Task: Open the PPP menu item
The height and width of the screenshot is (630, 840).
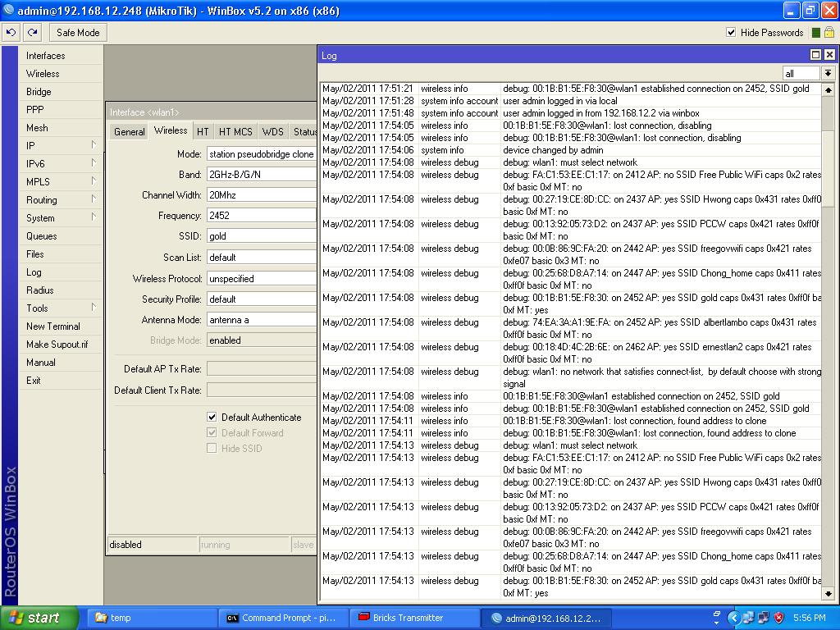Action: (x=60, y=110)
